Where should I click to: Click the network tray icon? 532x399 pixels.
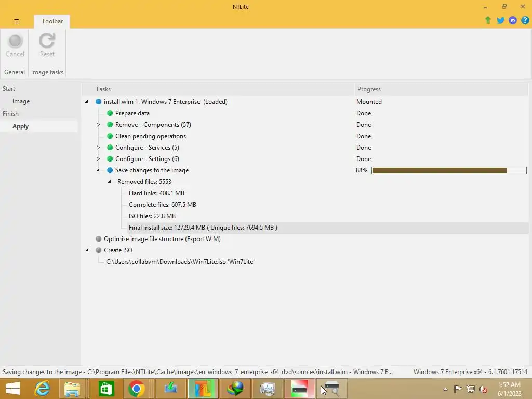point(471,389)
